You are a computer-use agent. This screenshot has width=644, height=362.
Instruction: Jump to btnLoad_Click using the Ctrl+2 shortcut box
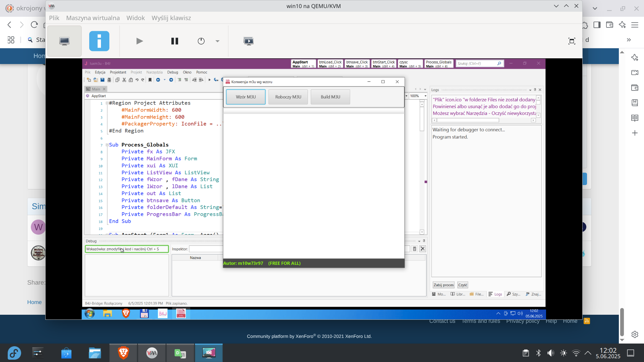pos(330,64)
